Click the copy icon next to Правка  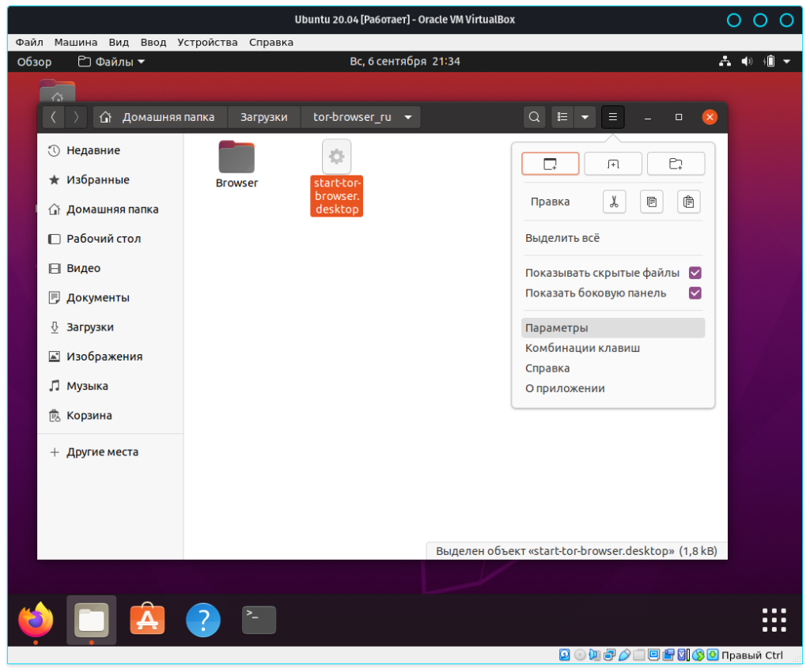click(x=651, y=202)
